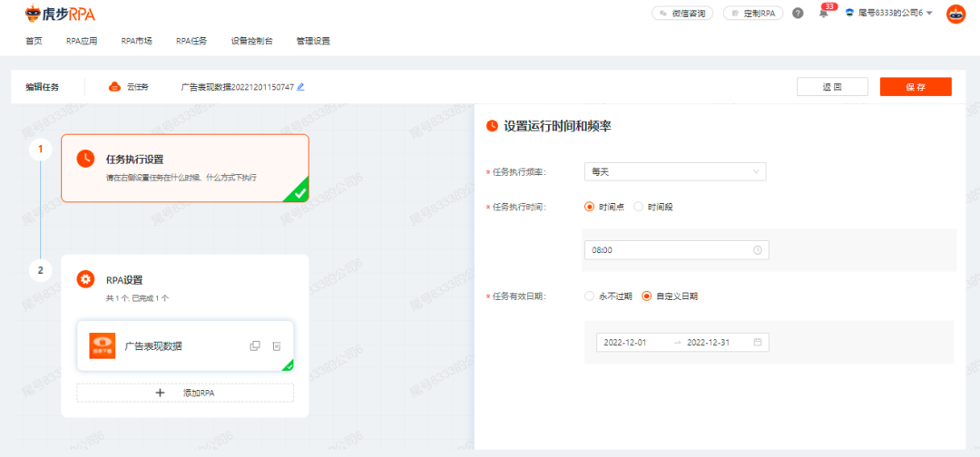The width and height of the screenshot is (980, 457).
Task: Click the 虎步RPA logo
Action: [60, 13]
